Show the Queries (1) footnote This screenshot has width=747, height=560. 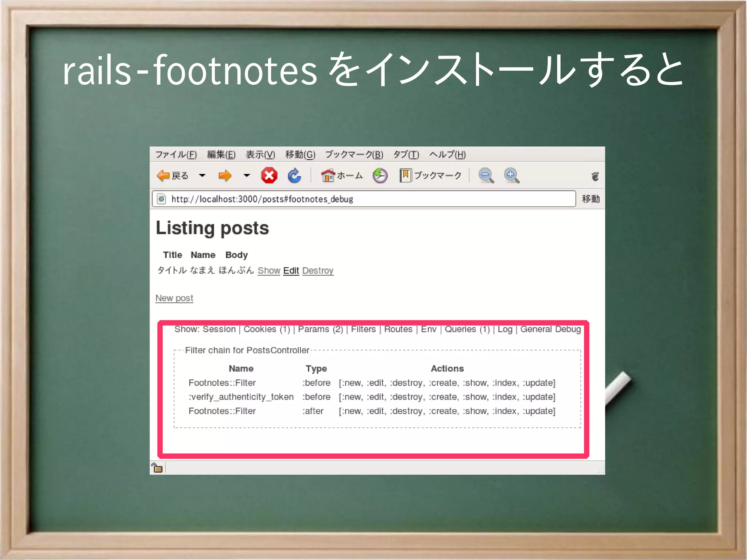pyautogui.click(x=467, y=329)
